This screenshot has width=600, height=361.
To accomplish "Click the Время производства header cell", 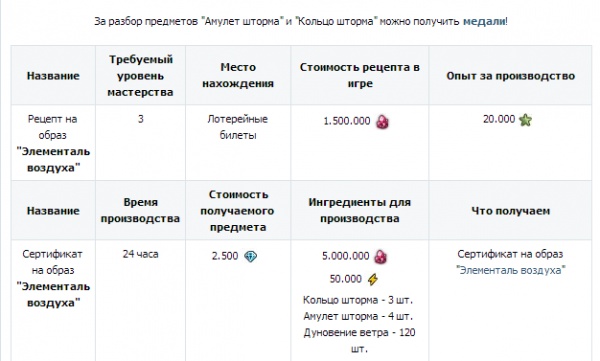I will pos(140,211).
